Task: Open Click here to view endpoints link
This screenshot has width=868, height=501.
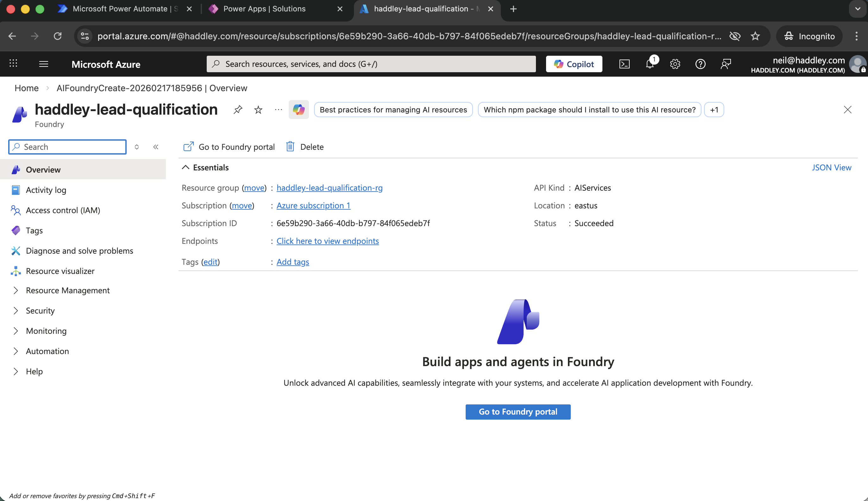Action: tap(327, 241)
